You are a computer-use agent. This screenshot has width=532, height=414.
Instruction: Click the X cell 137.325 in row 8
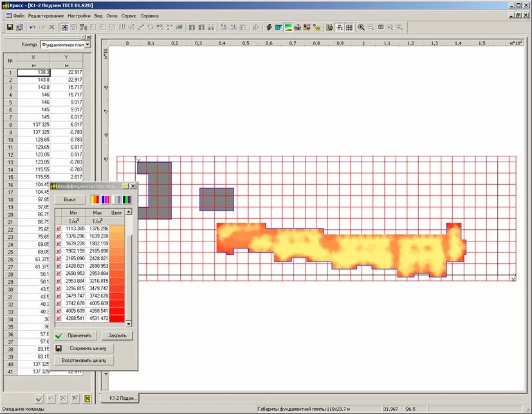[33, 125]
